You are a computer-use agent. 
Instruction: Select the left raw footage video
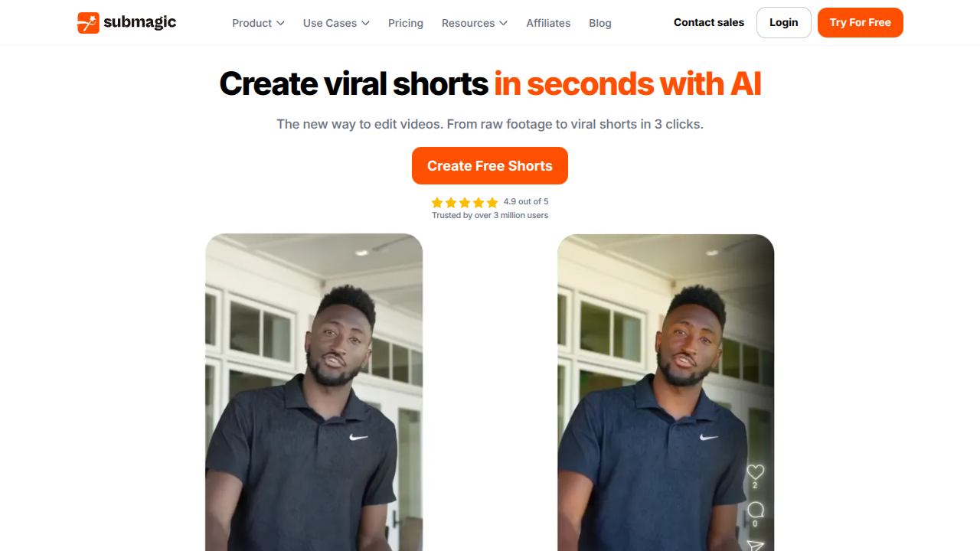314,393
